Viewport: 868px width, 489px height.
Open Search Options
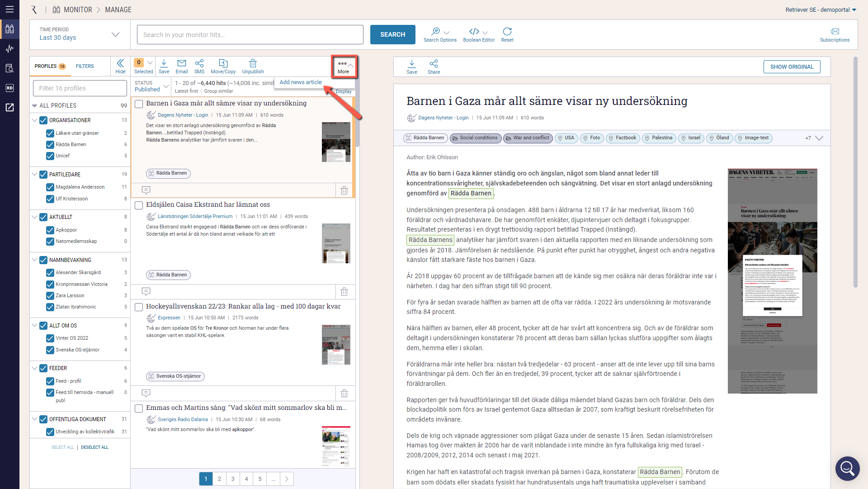pos(440,34)
